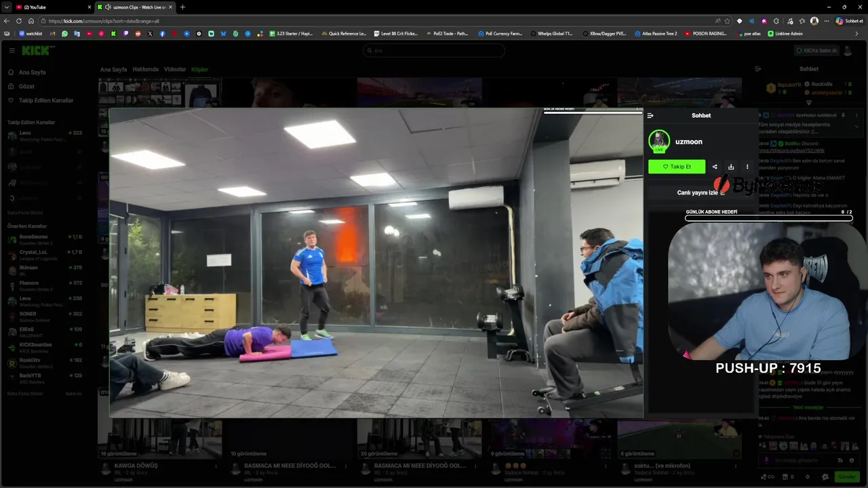
Task: Open the Crystal_LoL recommended channel
Action: pos(44,255)
